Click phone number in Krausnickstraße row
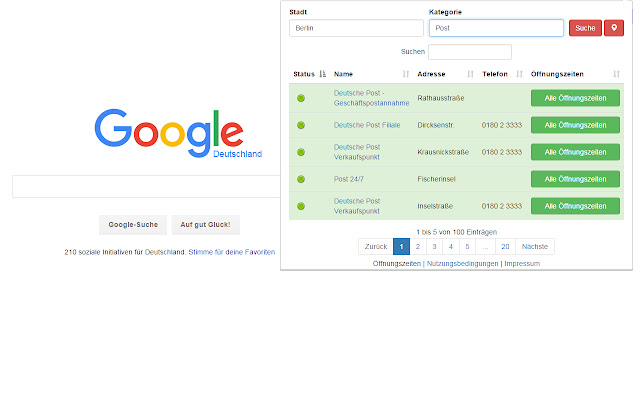 [x=502, y=152]
